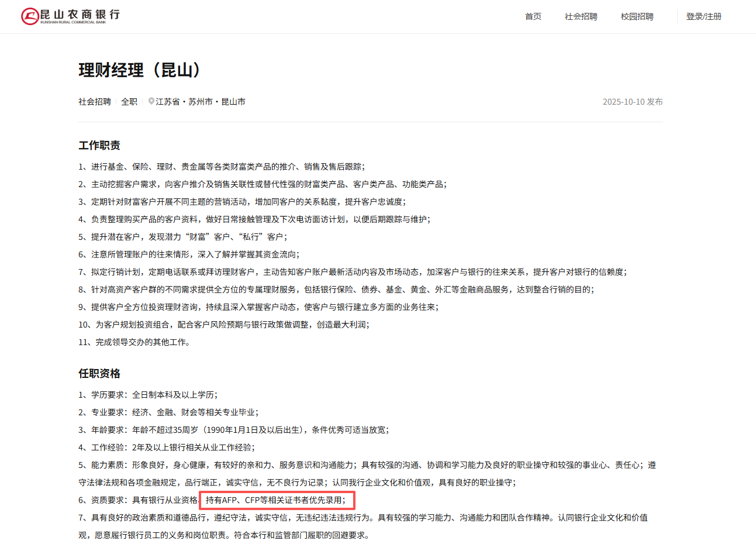
Task: Click the 全职 job type tag
Action: click(x=129, y=102)
